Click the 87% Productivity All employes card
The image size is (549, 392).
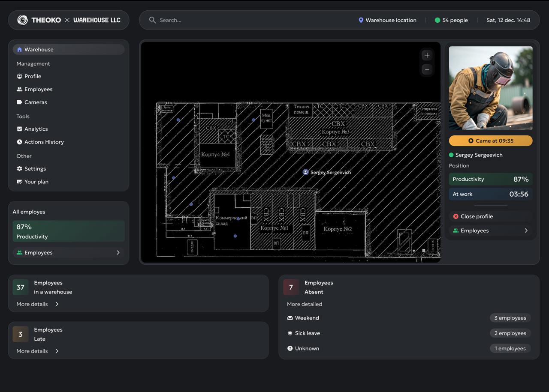coord(69,231)
